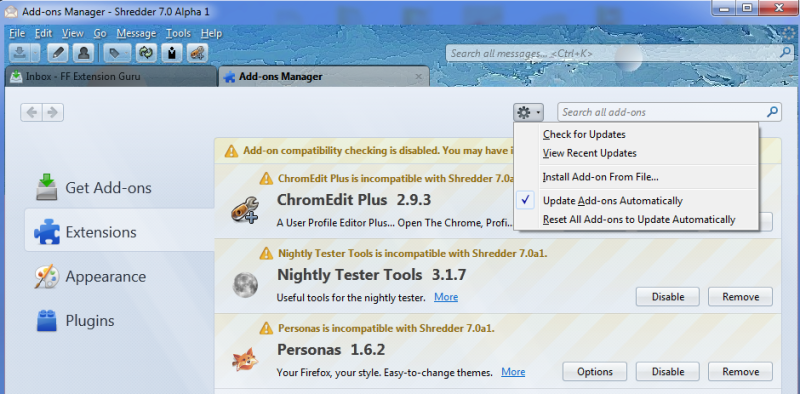800x394 pixels.
Task: Click the ChromEdit Plus incompatible warning icon
Action: pos(266,179)
